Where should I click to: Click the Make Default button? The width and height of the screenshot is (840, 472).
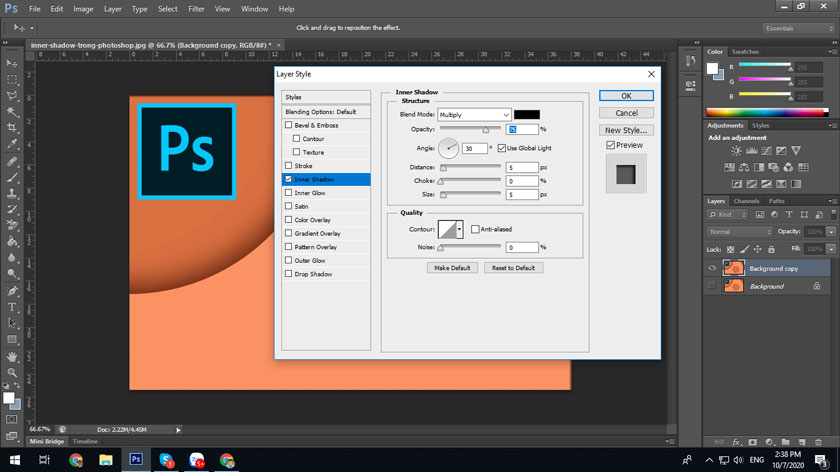coord(452,268)
